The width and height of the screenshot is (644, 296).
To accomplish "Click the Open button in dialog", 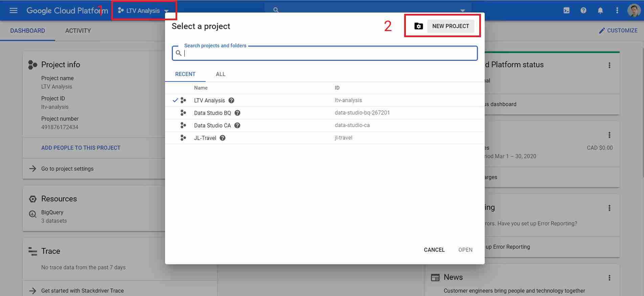I will 465,250.
